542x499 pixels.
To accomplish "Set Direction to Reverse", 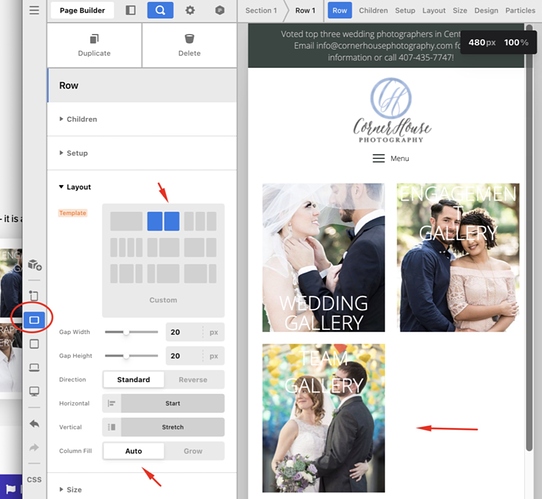I will (193, 379).
